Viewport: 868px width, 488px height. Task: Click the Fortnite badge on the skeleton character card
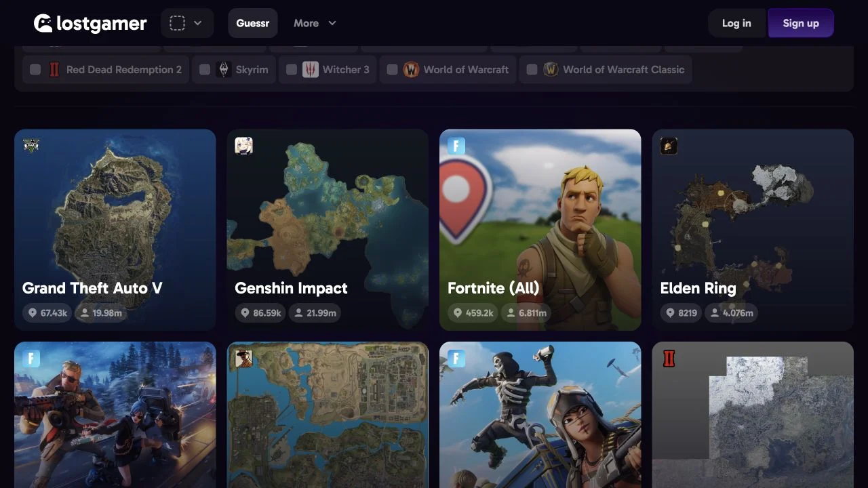(x=456, y=358)
